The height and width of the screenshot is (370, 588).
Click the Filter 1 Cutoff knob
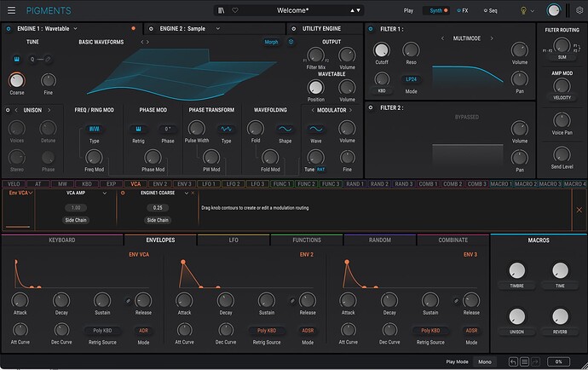pyautogui.click(x=382, y=50)
